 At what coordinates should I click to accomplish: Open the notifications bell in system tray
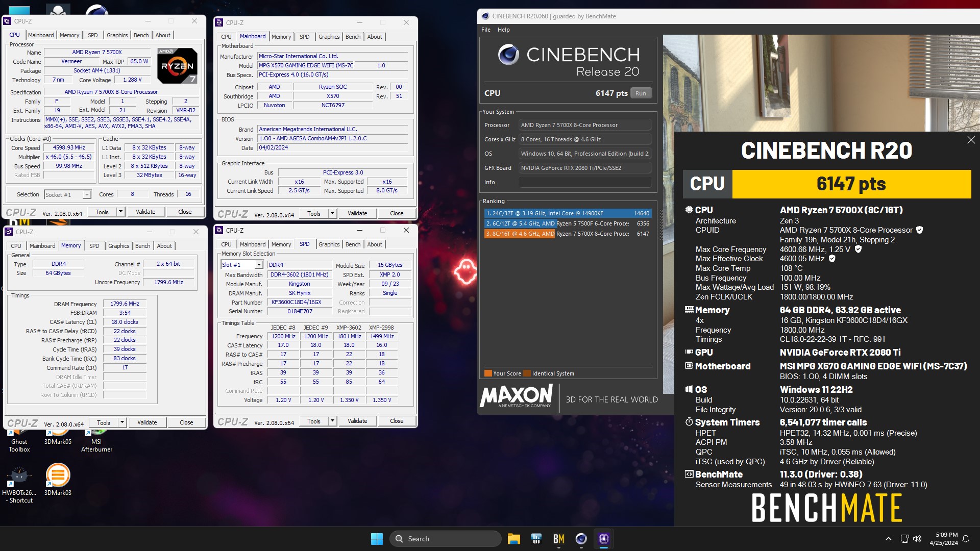click(x=966, y=539)
